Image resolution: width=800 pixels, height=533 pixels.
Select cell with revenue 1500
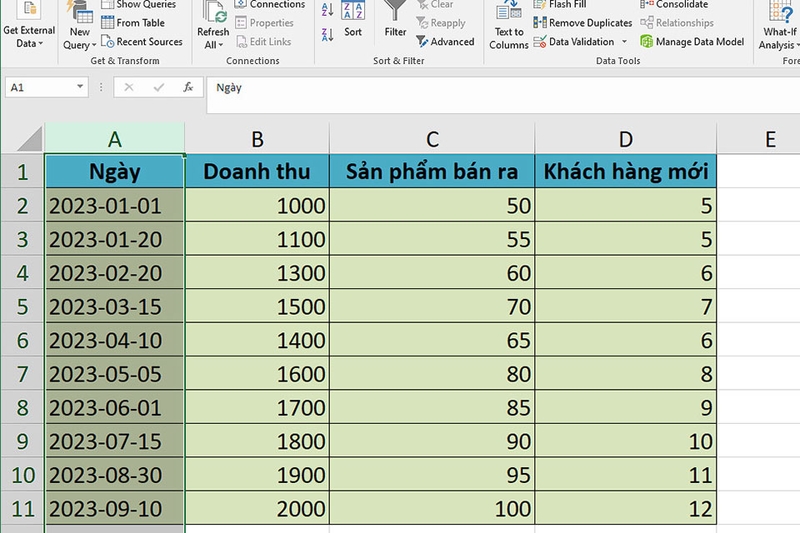point(257,307)
